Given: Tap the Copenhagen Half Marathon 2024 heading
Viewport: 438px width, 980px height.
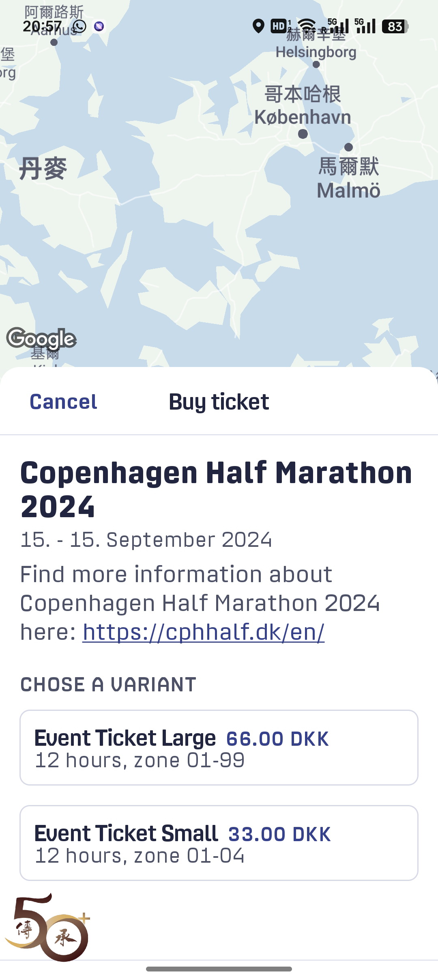Looking at the screenshot, I should pyautogui.click(x=216, y=489).
